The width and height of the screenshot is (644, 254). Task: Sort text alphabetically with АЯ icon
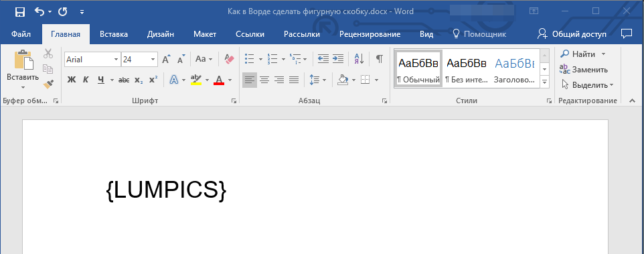[x=359, y=59]
